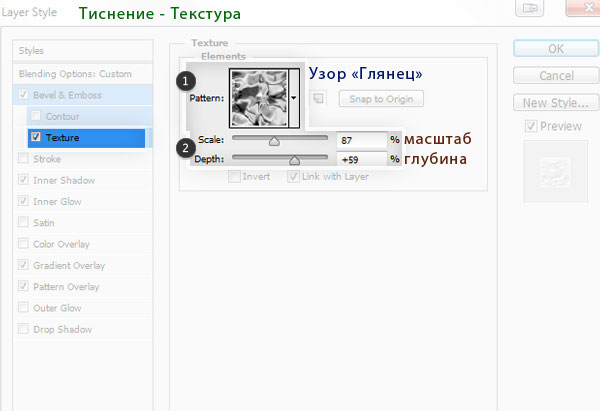
Task: Select the Pattern Overlay label
Action: click(66, 287)
